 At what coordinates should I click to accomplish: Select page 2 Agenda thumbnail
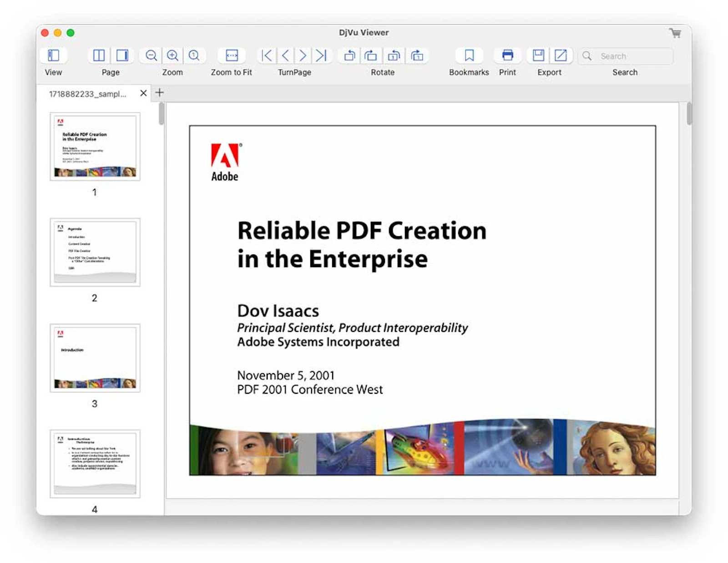click(x=95, y=252)
